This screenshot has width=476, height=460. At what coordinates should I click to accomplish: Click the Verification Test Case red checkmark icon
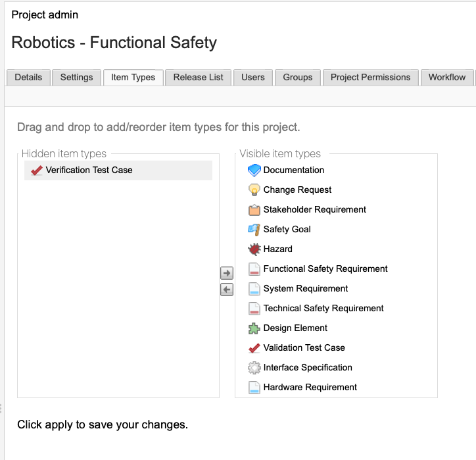37,170
